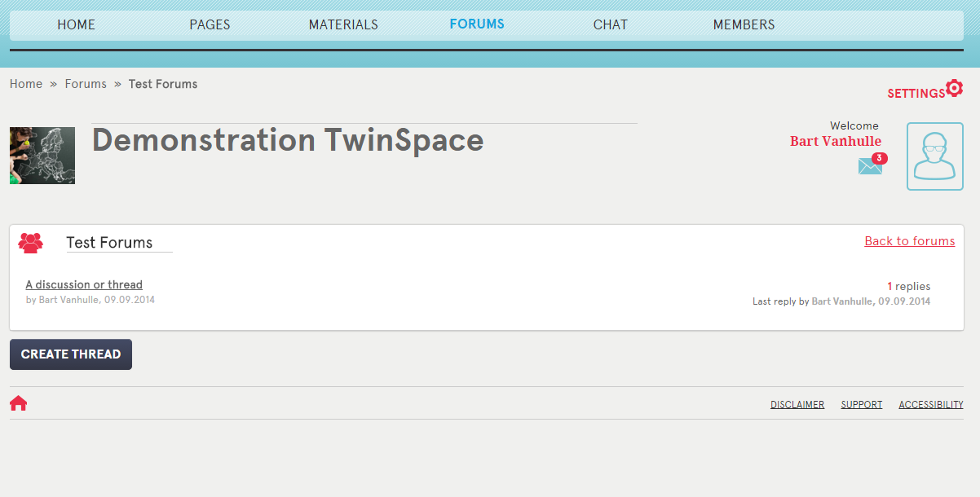The height and width of the screenshot is (497, 980).
Task: Follow the Back to forums link
Action: point(910,241)
